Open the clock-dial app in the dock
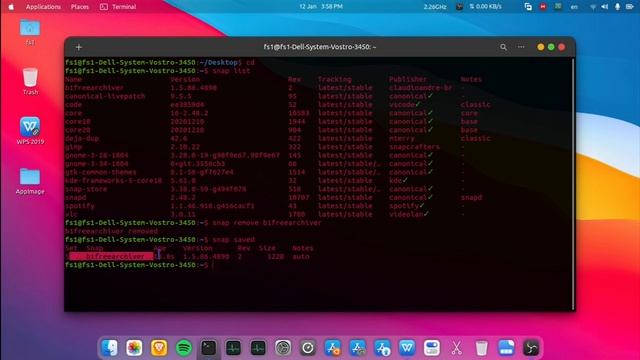 (308, 348)
